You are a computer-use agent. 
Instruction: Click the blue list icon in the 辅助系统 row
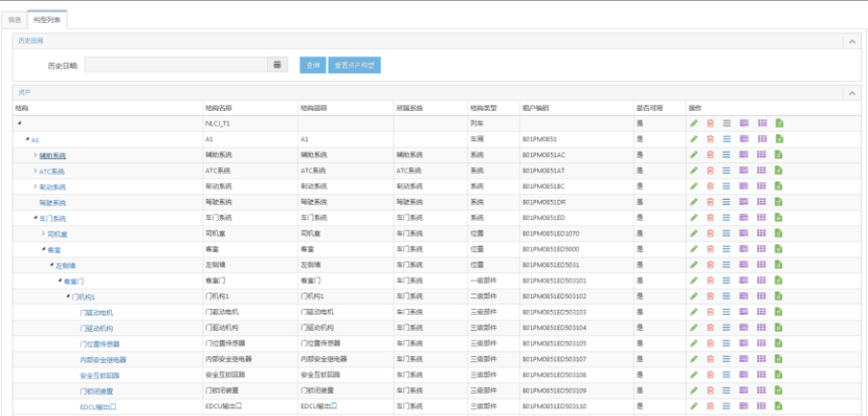727,154
